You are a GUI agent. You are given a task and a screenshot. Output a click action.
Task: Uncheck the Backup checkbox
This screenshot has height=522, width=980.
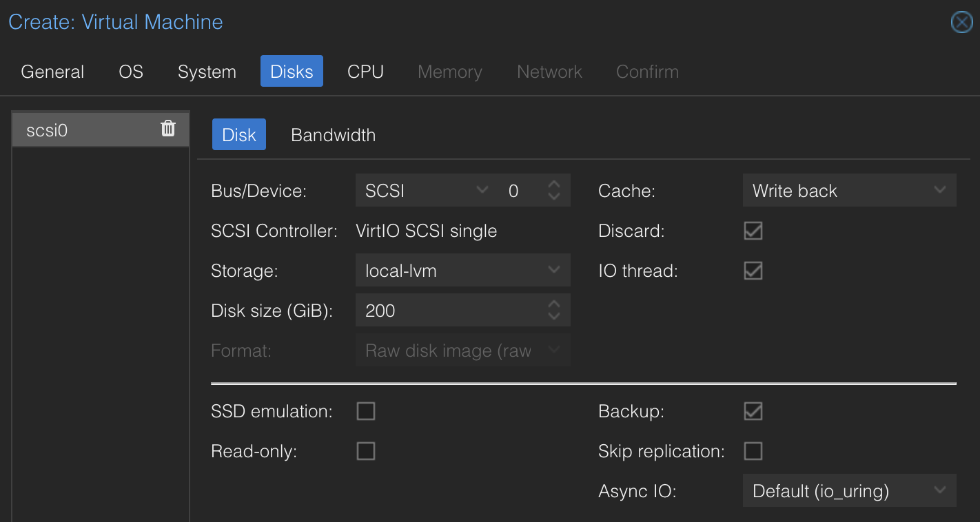click(753, 411)
